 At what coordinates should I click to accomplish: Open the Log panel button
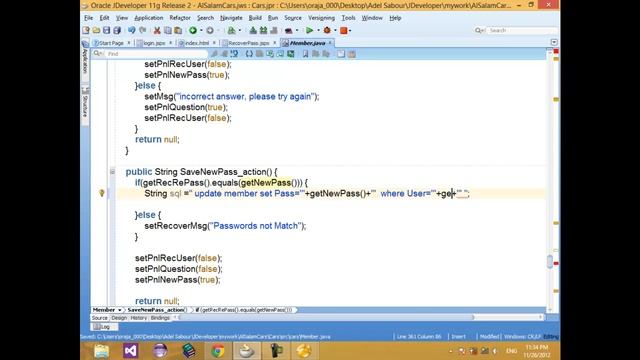[x=104, y=327]
